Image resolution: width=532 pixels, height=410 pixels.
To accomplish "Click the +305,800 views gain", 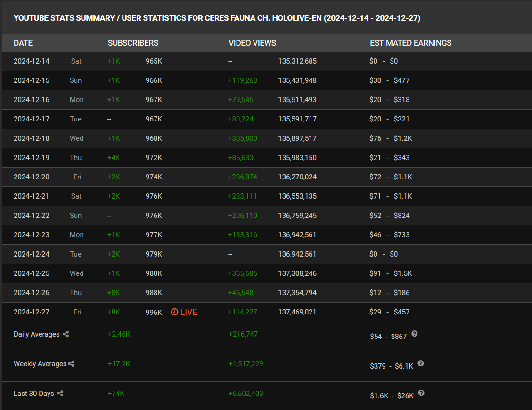I will [242, 138].
